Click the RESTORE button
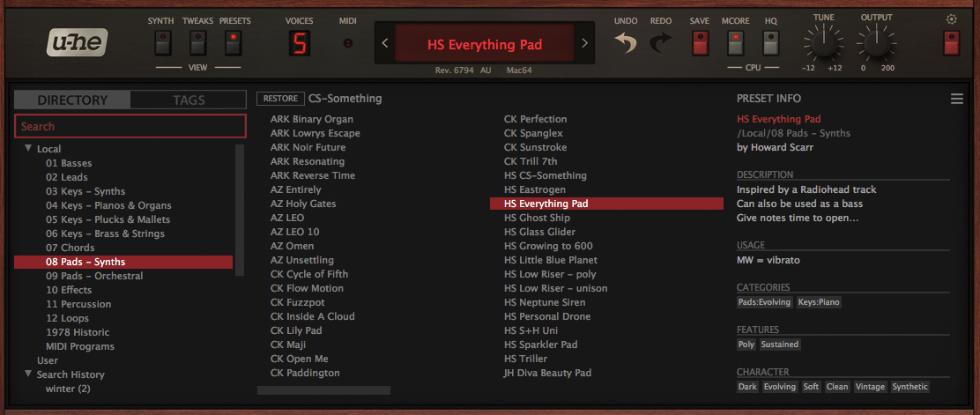 point(280,99)
